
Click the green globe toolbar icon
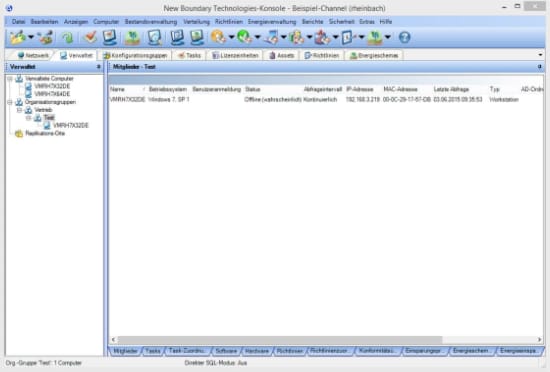(244, 37)
